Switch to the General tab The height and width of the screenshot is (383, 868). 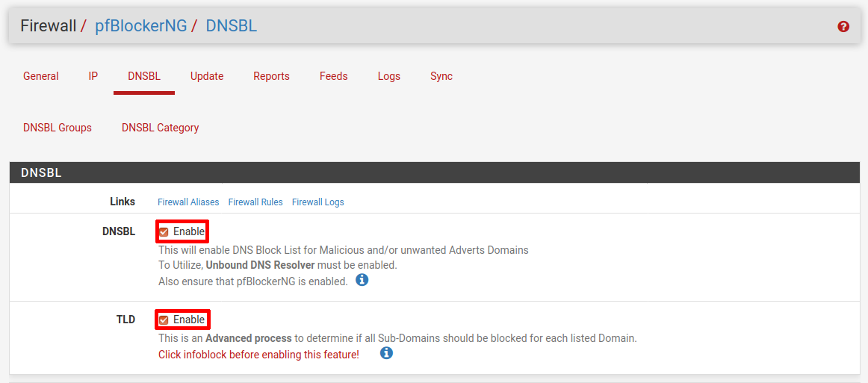pos(41,76)
